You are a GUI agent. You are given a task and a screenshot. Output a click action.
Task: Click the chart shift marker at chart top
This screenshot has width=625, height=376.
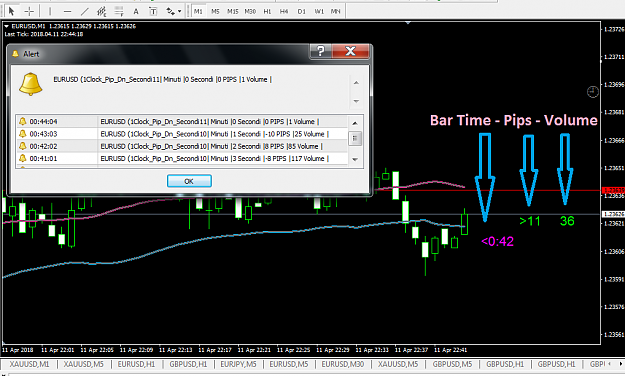click(x=408, y=23)
